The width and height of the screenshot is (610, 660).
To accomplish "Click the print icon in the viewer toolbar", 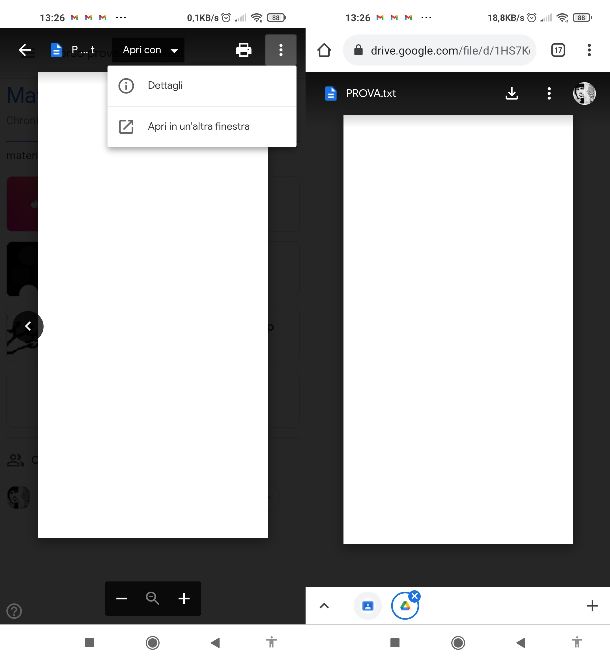I will [x=243, y=50].
